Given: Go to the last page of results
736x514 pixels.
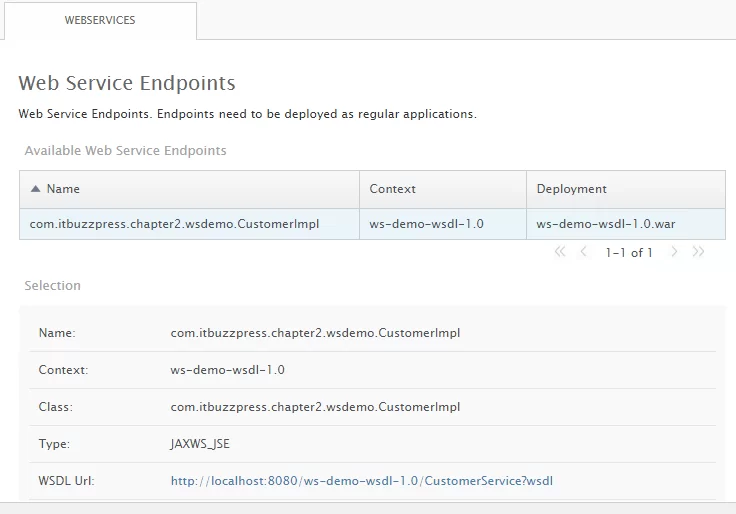Looking at the screenshot, I should click(698, 252).
